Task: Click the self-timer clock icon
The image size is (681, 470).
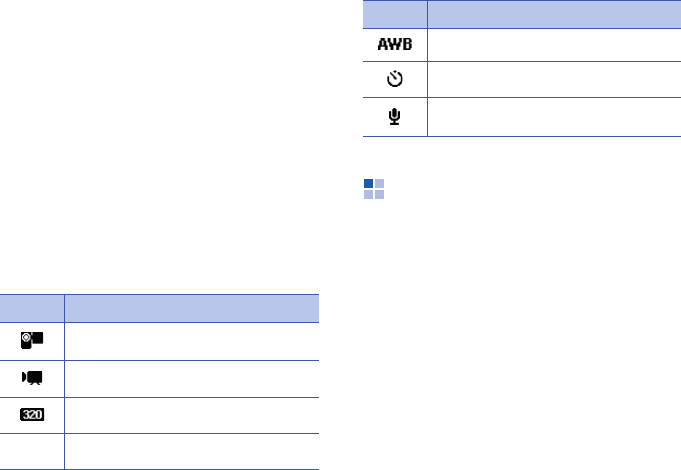Action: point(394,80)
